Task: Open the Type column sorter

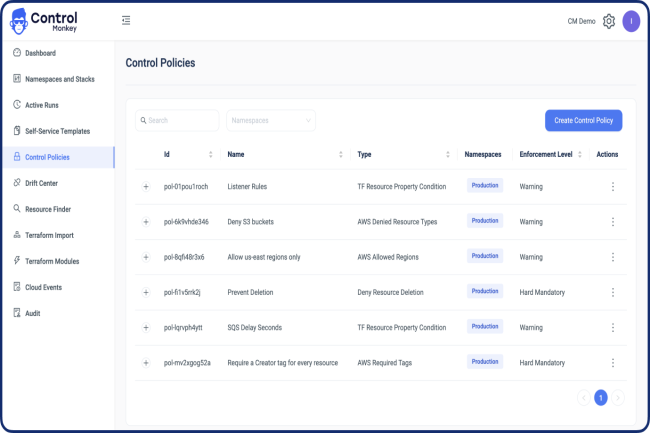Action: click(x=447, y=154)
